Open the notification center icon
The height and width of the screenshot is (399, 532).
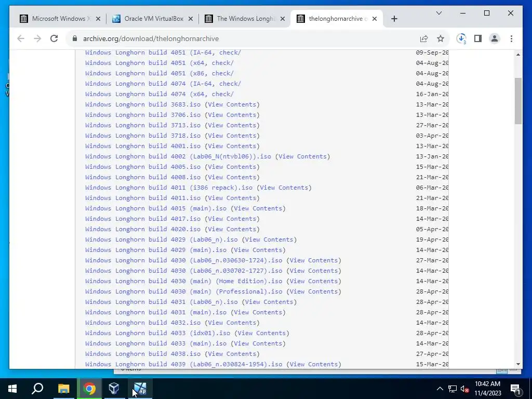[515, 389]
